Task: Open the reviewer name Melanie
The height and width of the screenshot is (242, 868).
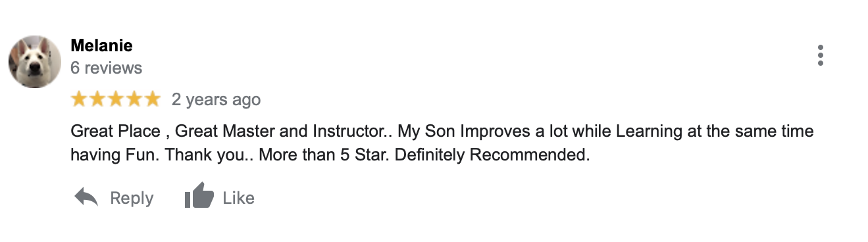Action: coord(101,45)
